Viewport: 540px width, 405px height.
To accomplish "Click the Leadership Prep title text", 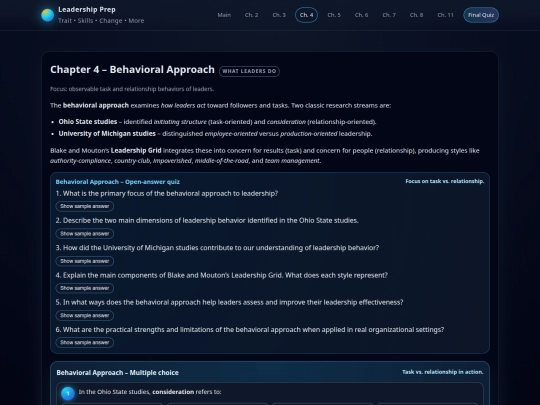I will click(87, 10).
